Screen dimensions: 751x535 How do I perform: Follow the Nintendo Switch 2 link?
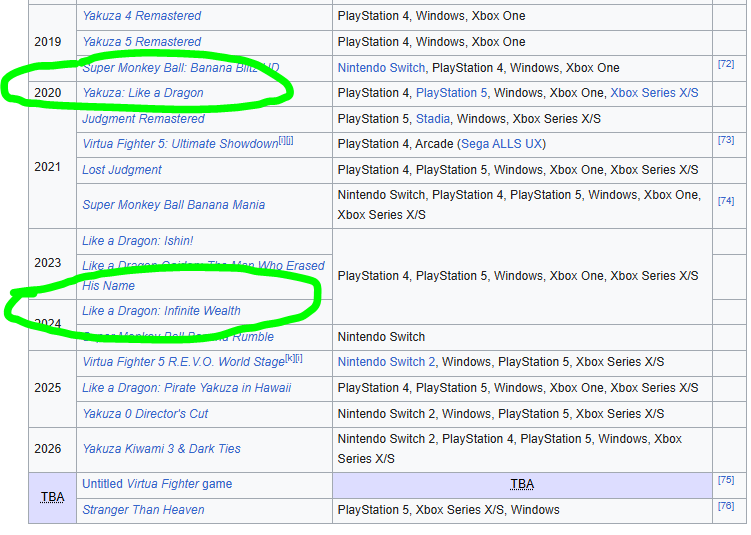[387, 362]
